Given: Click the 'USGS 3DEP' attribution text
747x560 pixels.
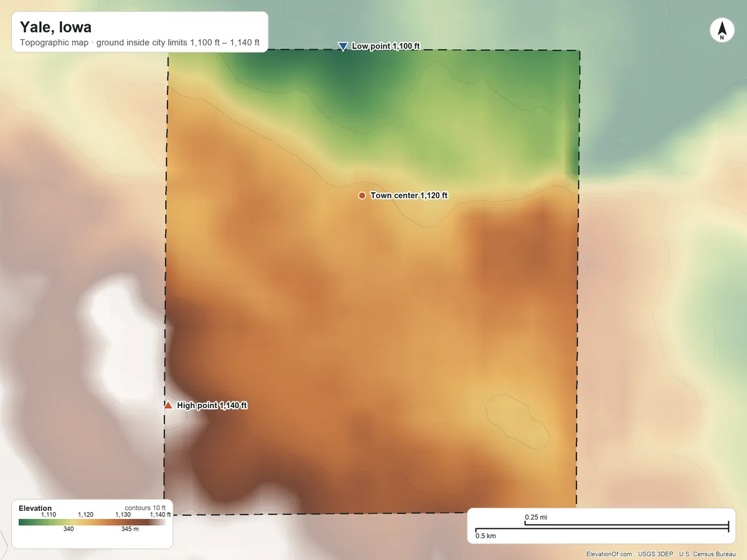Looking at the screenshot, I should pos(657,554).
